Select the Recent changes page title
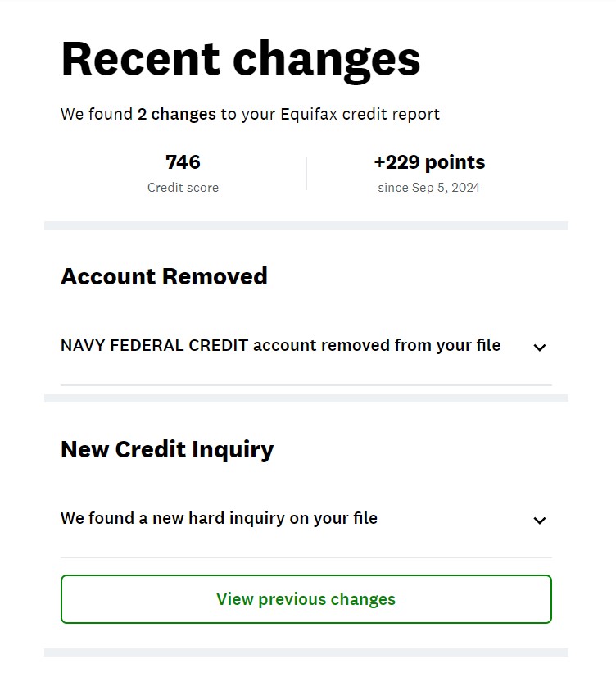The height and width of the screenshot is (691, 616). [x=241, y=59]
